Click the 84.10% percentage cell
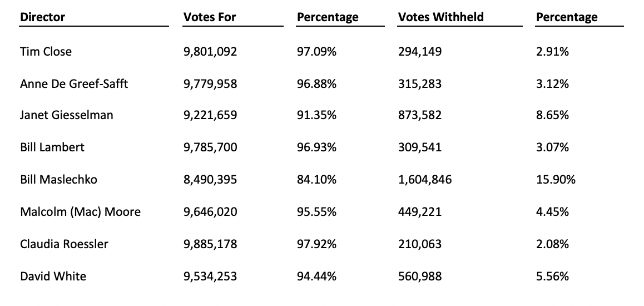The image size is (644, 306). (316, 180)
